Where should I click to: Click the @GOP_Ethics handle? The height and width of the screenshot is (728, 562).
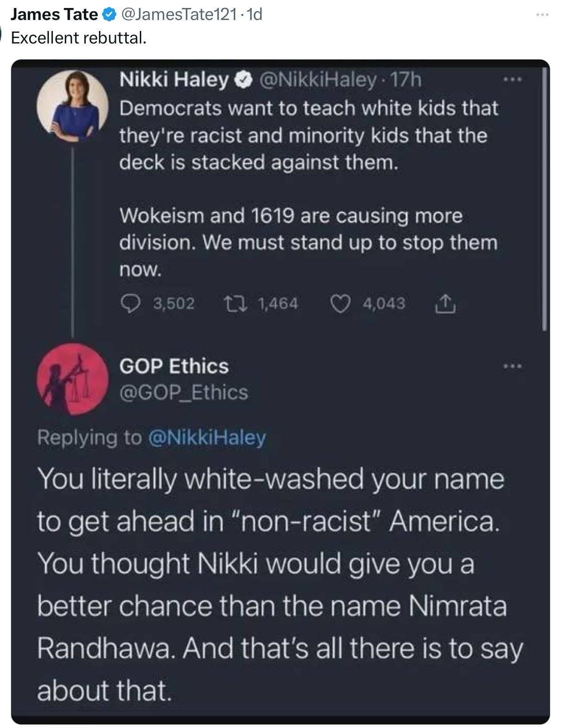pyautogui.click(x=183, y=392)
